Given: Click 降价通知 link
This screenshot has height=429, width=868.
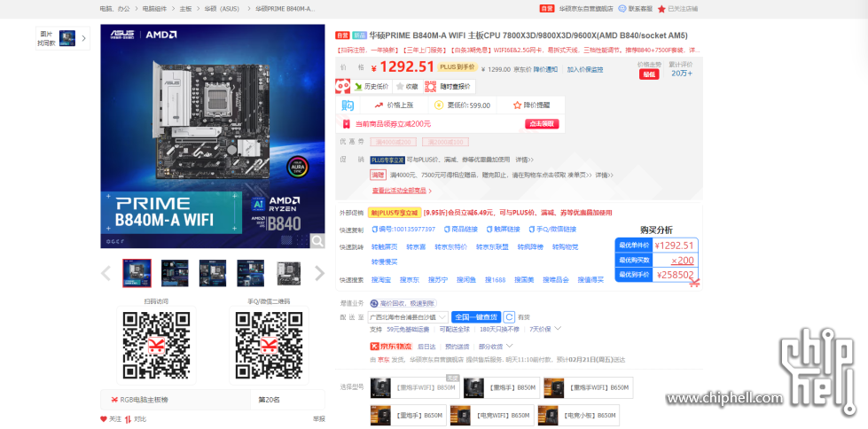Looking at the screenshot, I should 545,69.
